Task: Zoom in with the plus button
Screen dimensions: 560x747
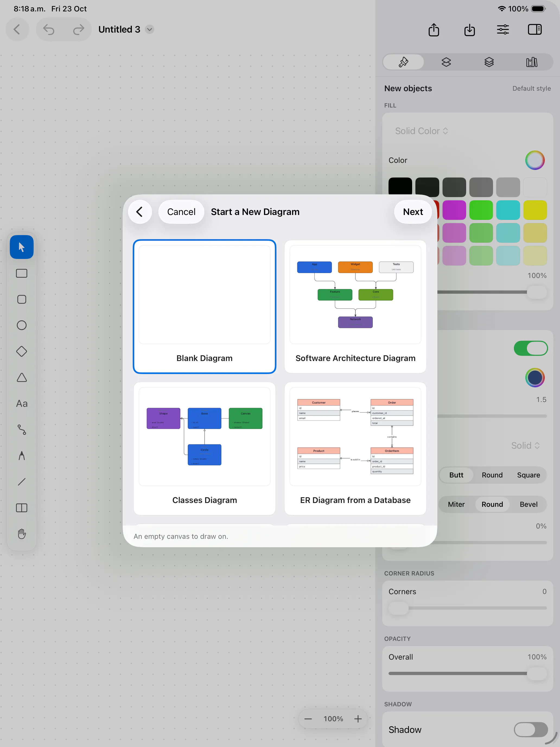Action: point(358,718)
